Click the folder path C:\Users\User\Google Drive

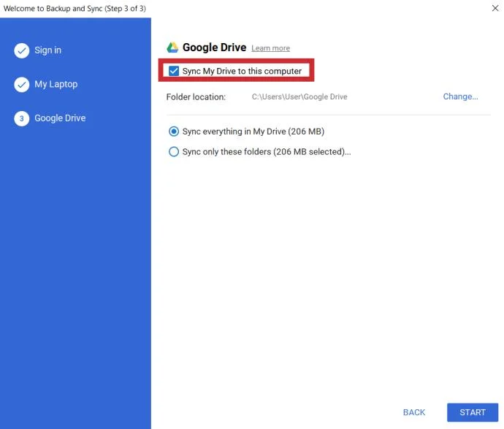point(299,96)
